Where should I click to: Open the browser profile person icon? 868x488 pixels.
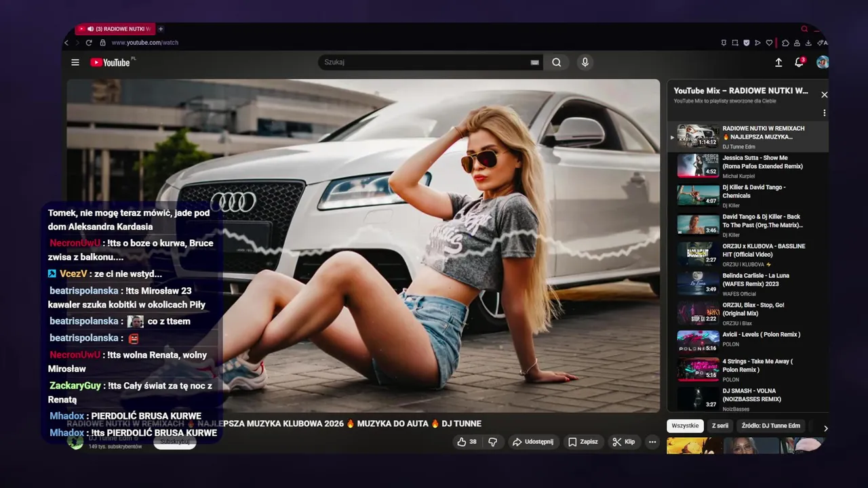(x=797, y=43)
